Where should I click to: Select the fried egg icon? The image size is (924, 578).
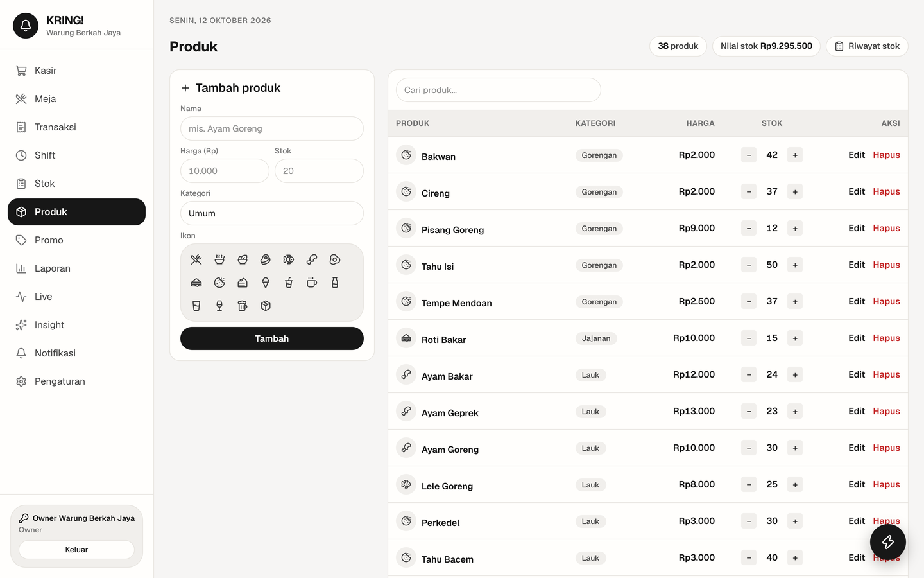click(335, 259)
